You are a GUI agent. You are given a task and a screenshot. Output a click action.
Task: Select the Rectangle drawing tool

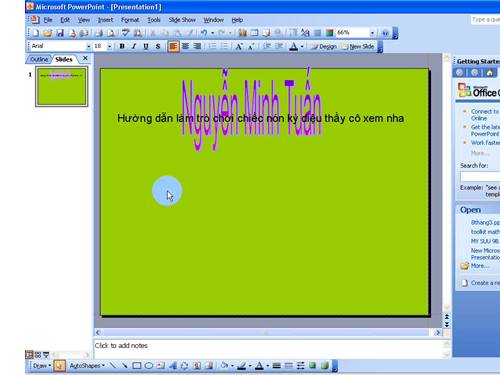(x=137, y=366)
